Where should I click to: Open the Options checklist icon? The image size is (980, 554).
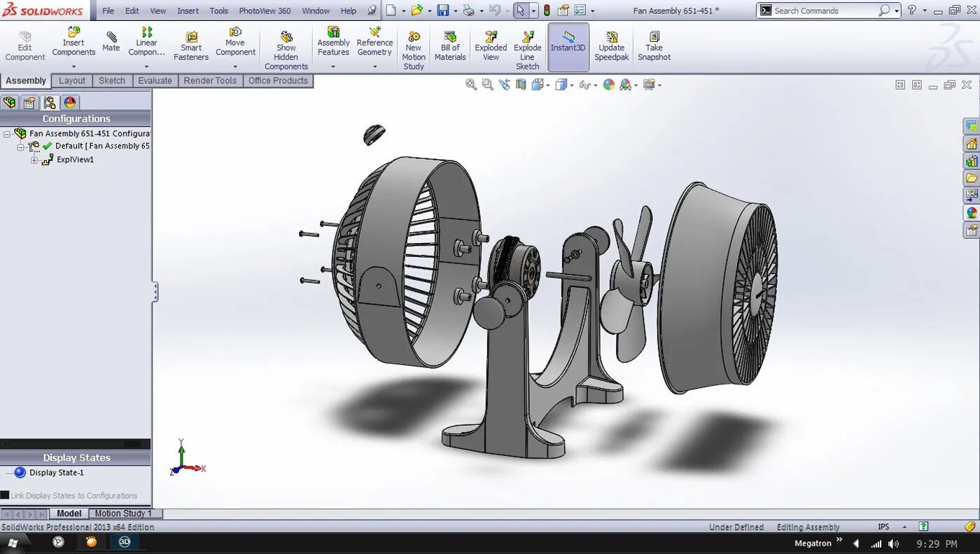580,11
